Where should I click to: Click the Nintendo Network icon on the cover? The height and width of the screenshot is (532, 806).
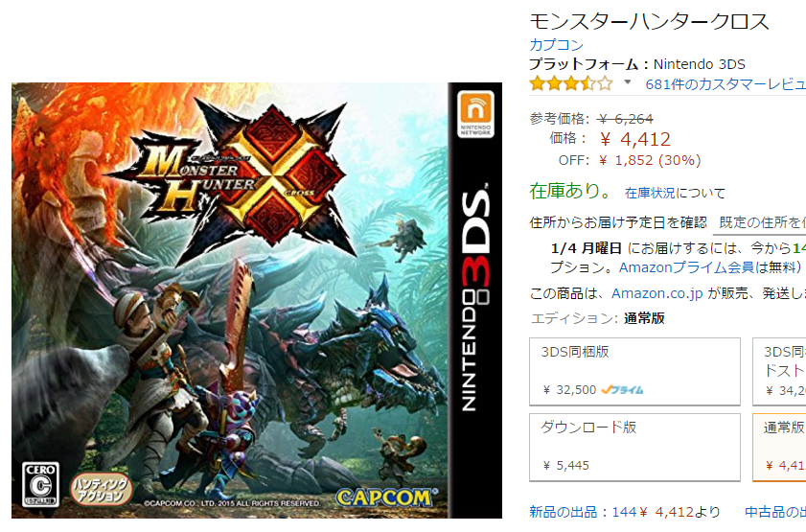pos(475,114)
